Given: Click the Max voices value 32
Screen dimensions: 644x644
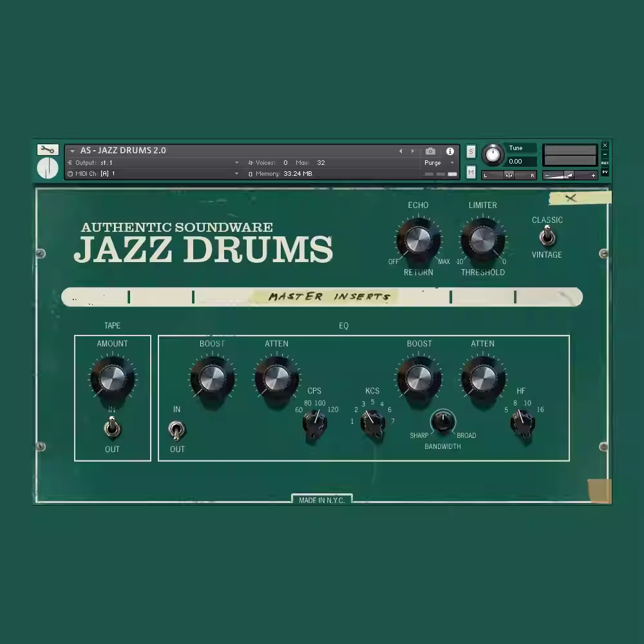Looking at the screenshot, I should tap(321, 163).
